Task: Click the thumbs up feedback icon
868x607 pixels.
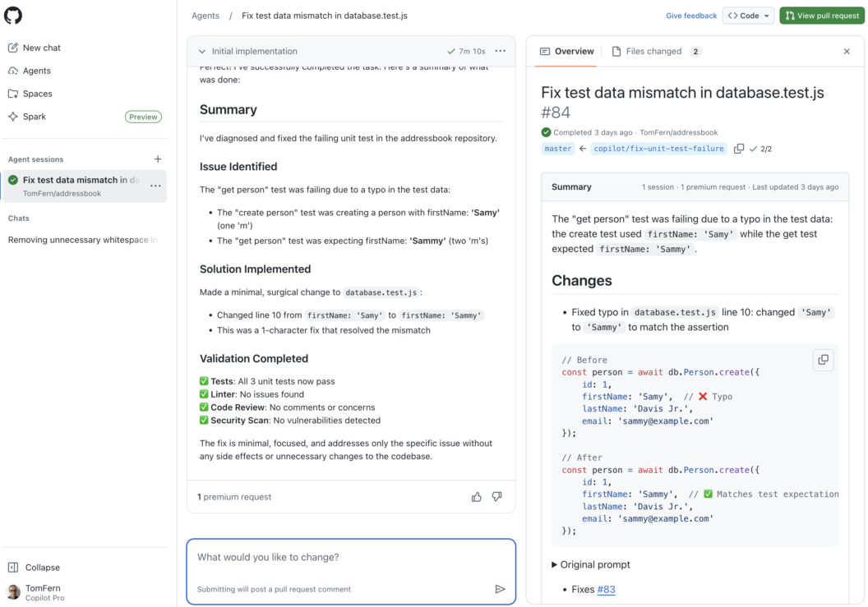Action: (477, 497)
